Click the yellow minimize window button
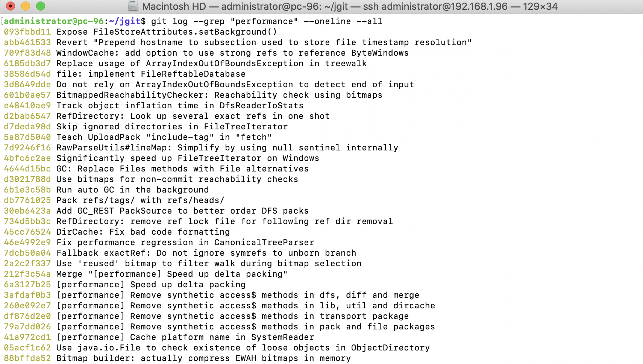The image size is (643, 364). [26, 6]
